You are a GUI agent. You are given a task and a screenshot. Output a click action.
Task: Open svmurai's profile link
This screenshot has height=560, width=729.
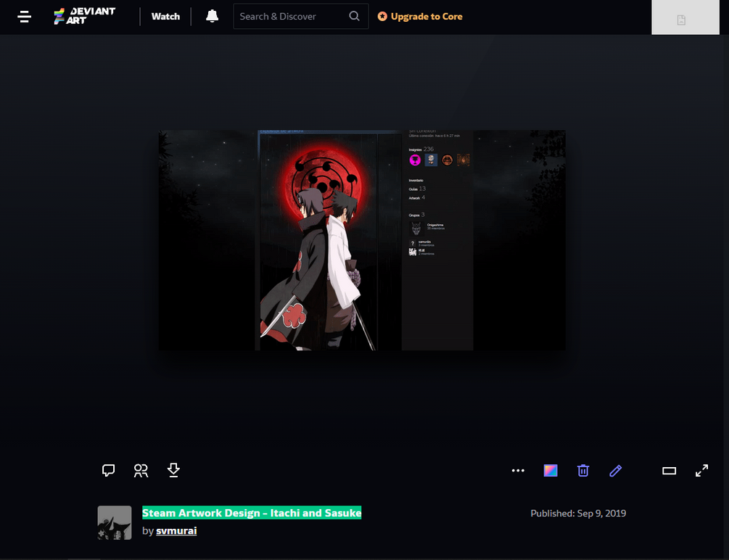tap(176, 531)
